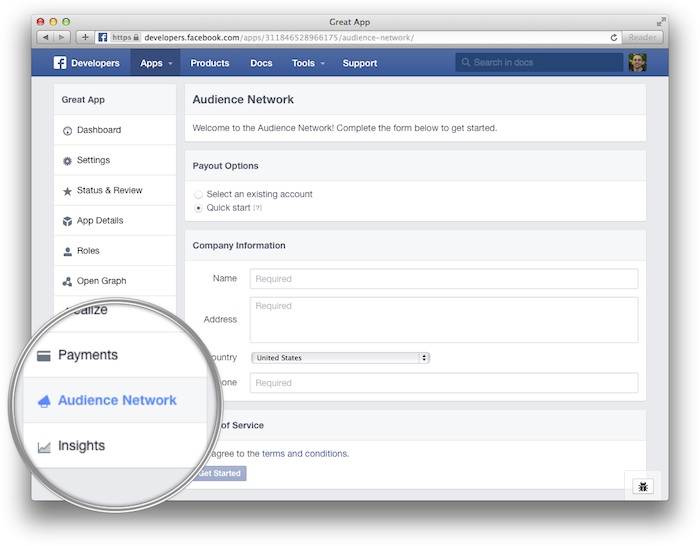Open Payments in sidebar

click(115, 355)
